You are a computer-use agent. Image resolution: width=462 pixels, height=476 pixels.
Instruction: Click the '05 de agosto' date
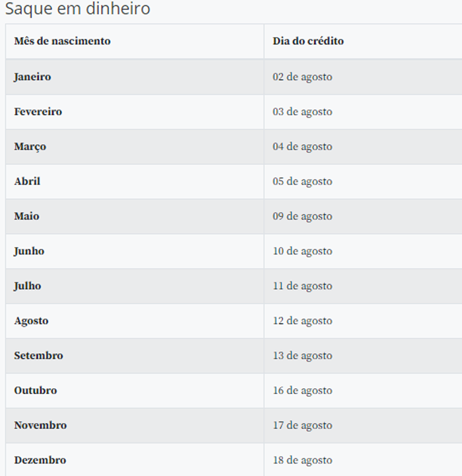(x=302, y=182)
